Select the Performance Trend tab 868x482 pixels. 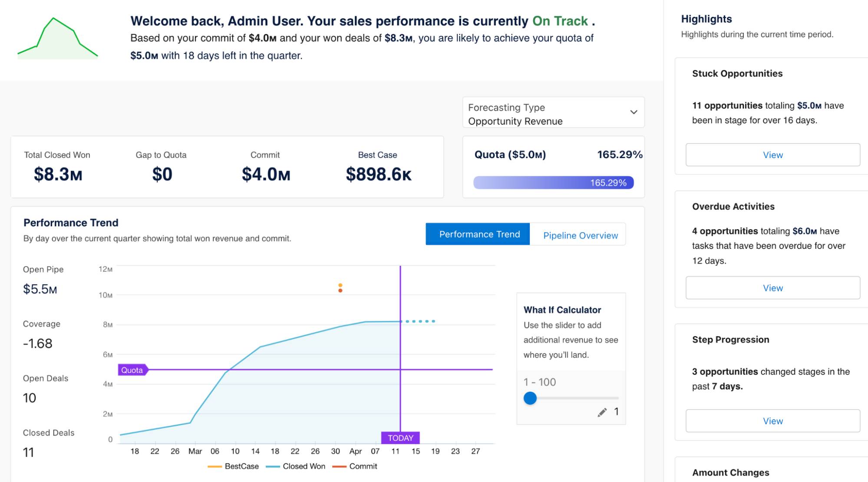pyautogui.click(x=479, y=234)
